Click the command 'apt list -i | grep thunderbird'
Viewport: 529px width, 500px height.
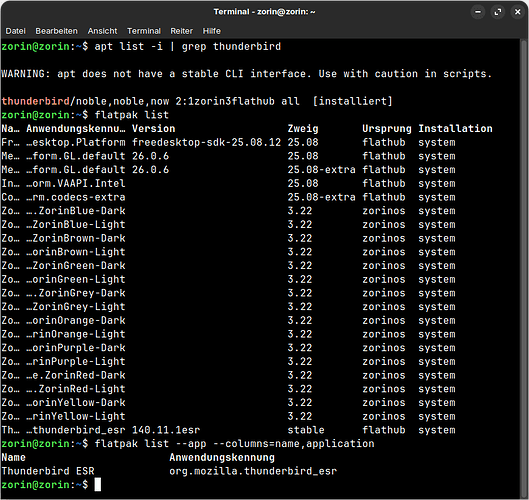click(x=188, y=46)
